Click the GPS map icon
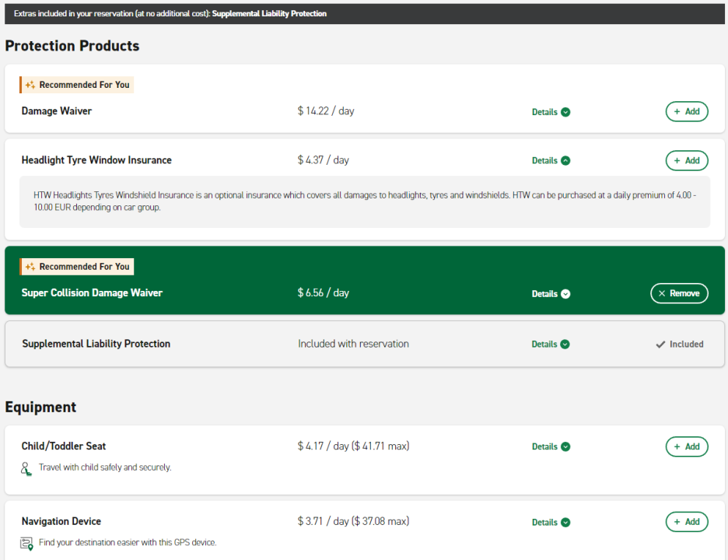Image resolution: width=728 pixels, height=560 pixels. click(x=26, y=544)
